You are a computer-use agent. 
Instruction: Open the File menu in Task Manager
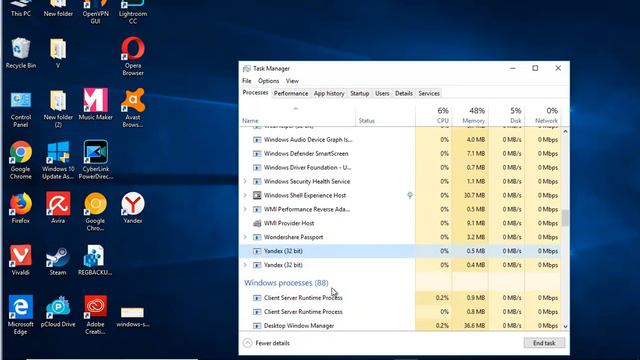(247, 81)
